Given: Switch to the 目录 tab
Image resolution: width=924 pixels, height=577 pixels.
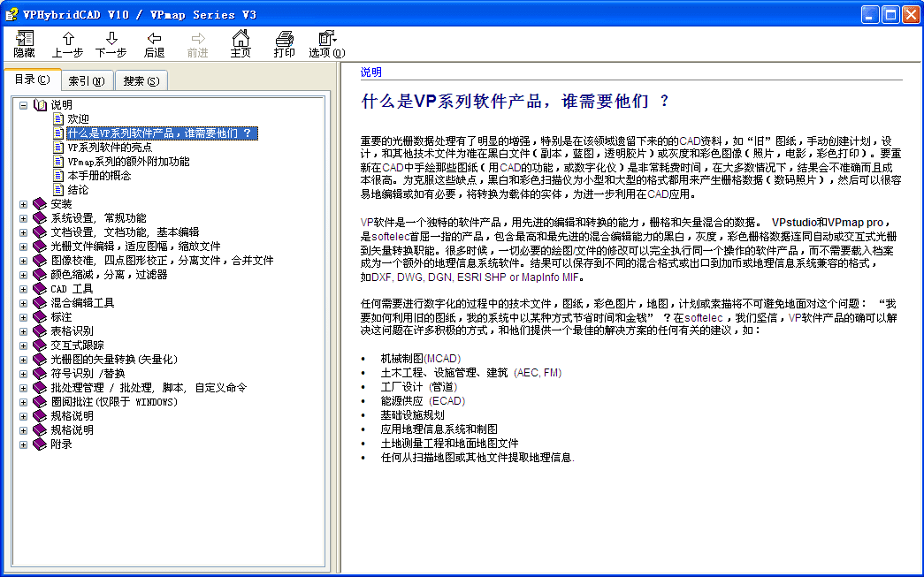Looking at the screenshot, I should pos(33,80).
